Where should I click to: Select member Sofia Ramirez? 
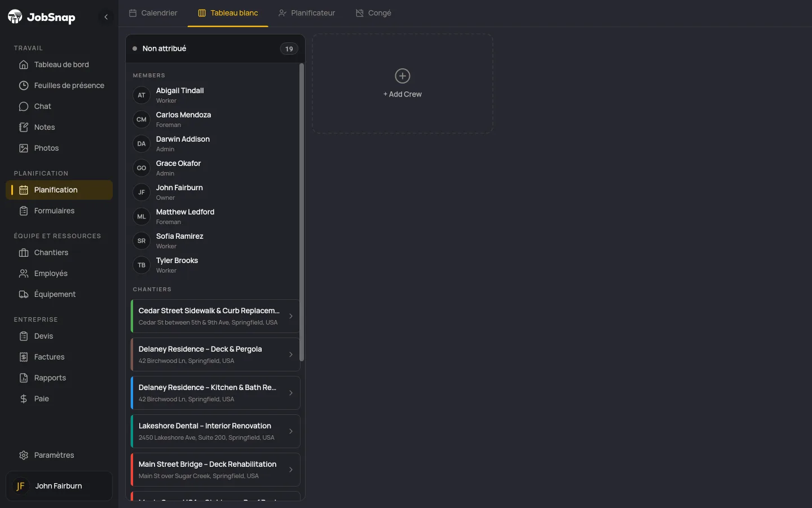214,240
